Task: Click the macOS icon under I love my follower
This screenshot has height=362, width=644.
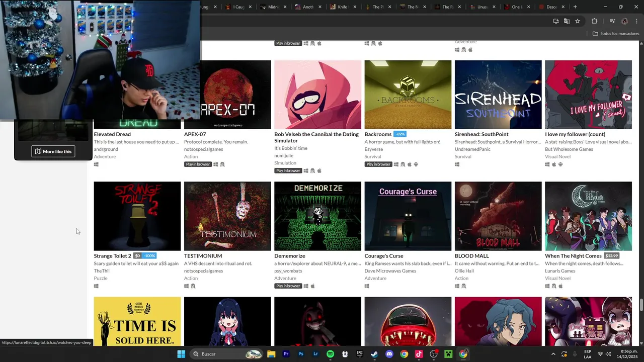Action: pyautogui.click(x=554, y=164)
